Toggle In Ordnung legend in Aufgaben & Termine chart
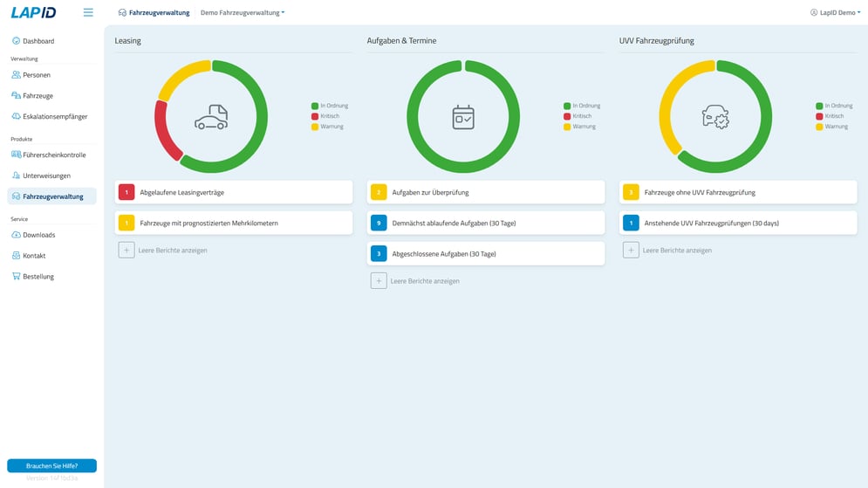 click(583, 106)
